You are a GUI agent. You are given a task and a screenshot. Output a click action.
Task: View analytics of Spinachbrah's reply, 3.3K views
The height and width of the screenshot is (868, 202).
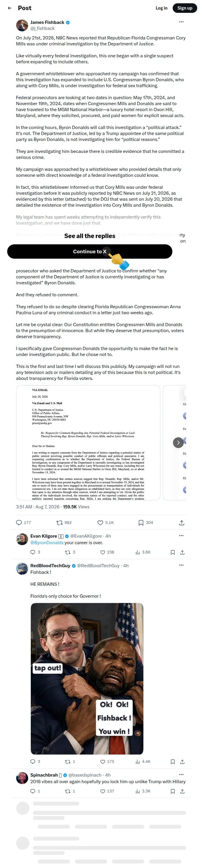tap(143, 791)
